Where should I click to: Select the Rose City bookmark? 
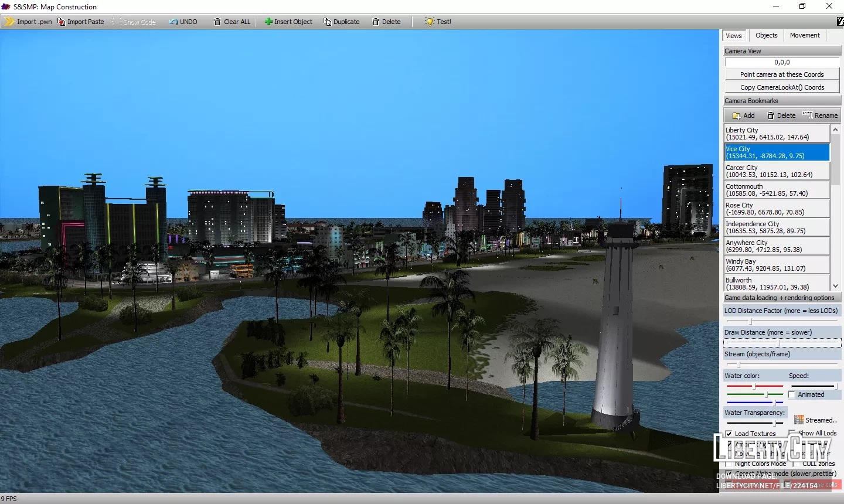777,209
